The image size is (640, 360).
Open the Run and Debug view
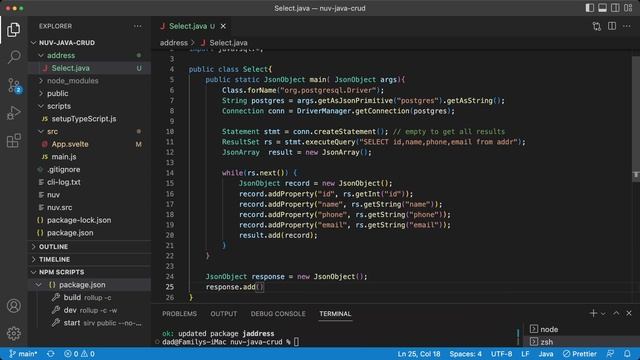click(x=13, y=113)
